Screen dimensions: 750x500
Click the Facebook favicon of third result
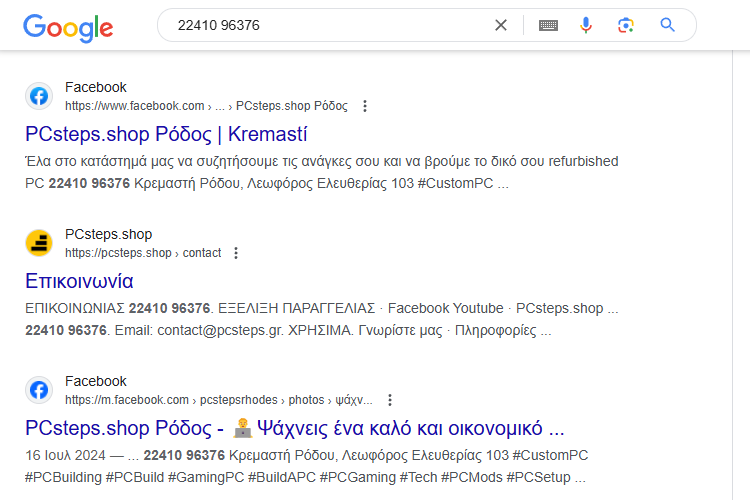[39, 390]
